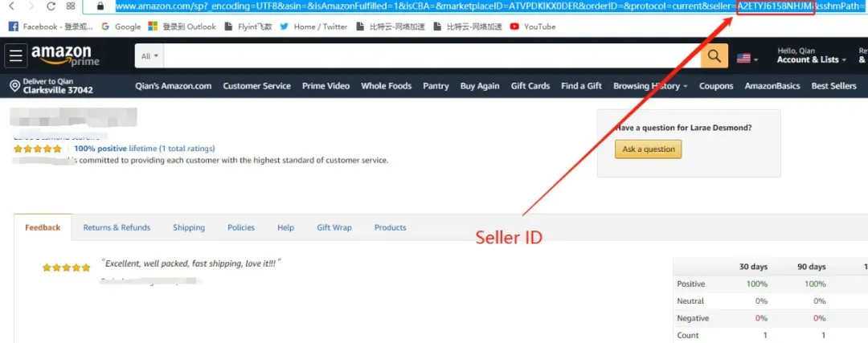Image resolution: width=868 pixels, height=343 pixels.
Task: Click the Amazon Prime logo
Action: click(65, 55)
